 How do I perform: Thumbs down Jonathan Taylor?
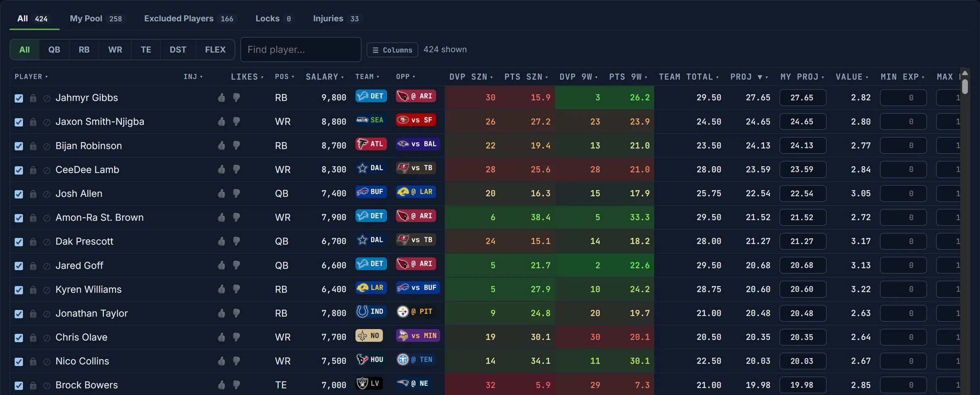click(236, 313)
